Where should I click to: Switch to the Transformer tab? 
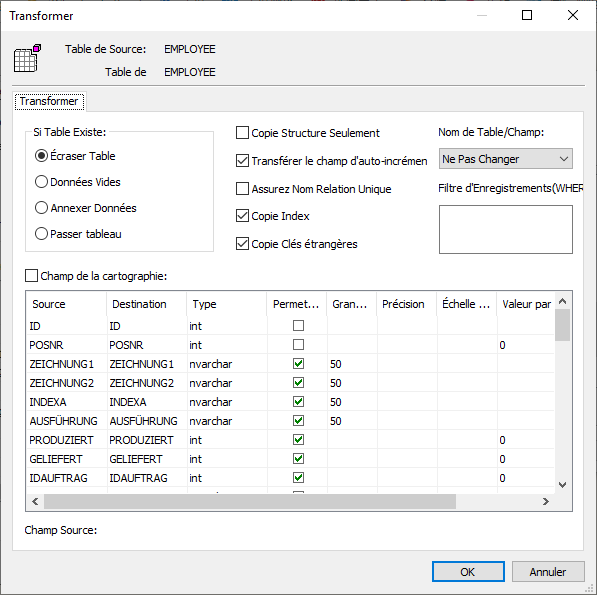tap(49, 101)
